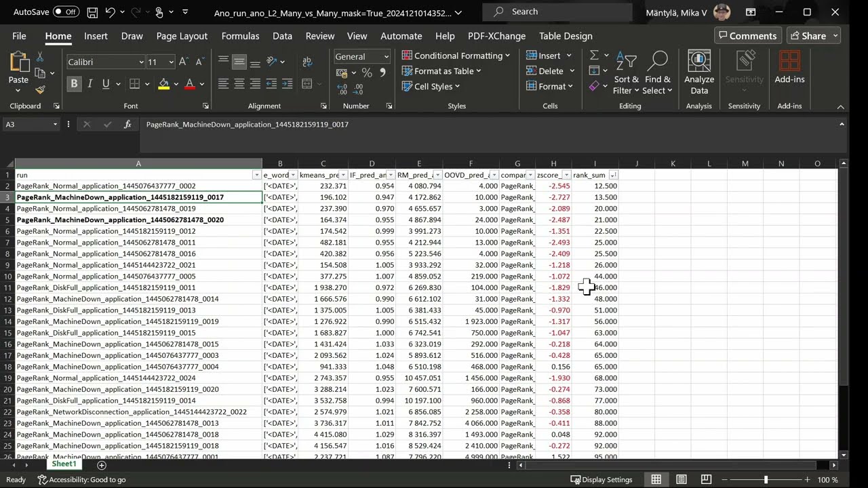The width and height of the screenshot is (868, 488).
Task: Collapse the ribbon with the chevron
Action: 840,106
